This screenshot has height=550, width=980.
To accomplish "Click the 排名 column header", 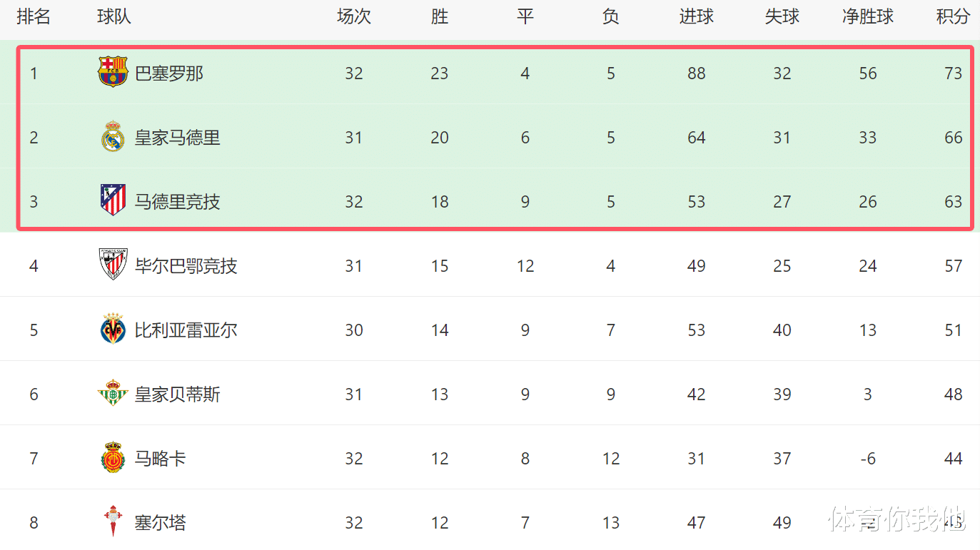I will click(x=34, y=17).
